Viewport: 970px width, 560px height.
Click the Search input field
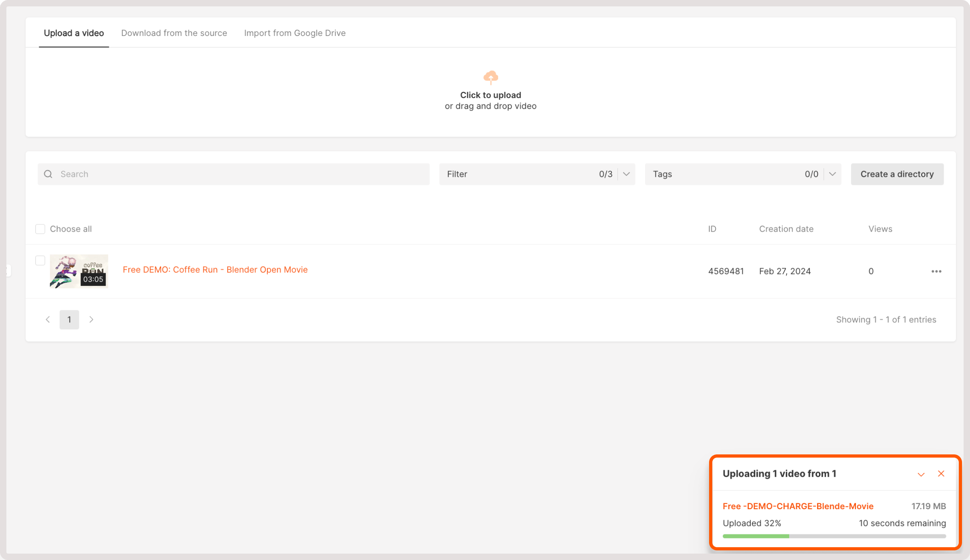click(x=240, y=174)
